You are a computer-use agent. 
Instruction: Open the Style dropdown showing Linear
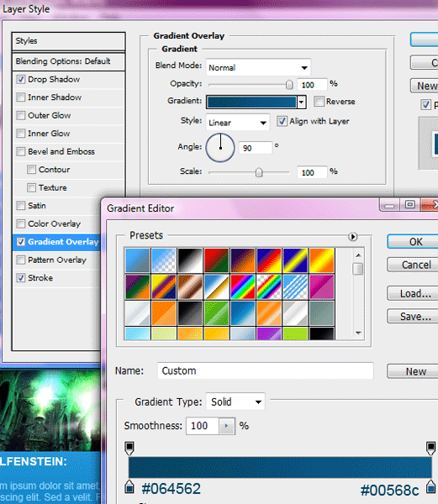click(238, 123)
